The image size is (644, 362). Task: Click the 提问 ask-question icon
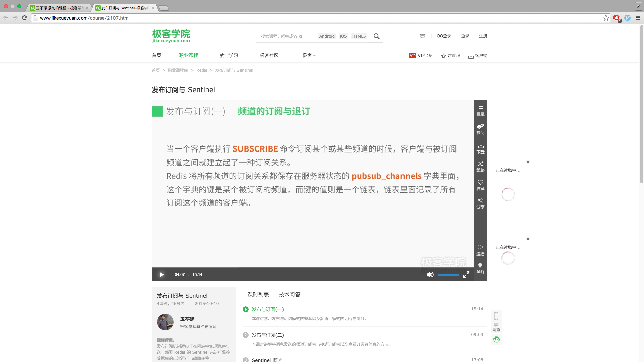coord(480,129)
